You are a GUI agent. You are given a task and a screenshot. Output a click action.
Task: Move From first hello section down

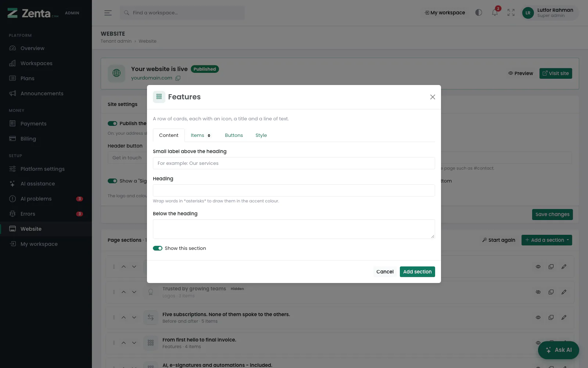point(134,343)
